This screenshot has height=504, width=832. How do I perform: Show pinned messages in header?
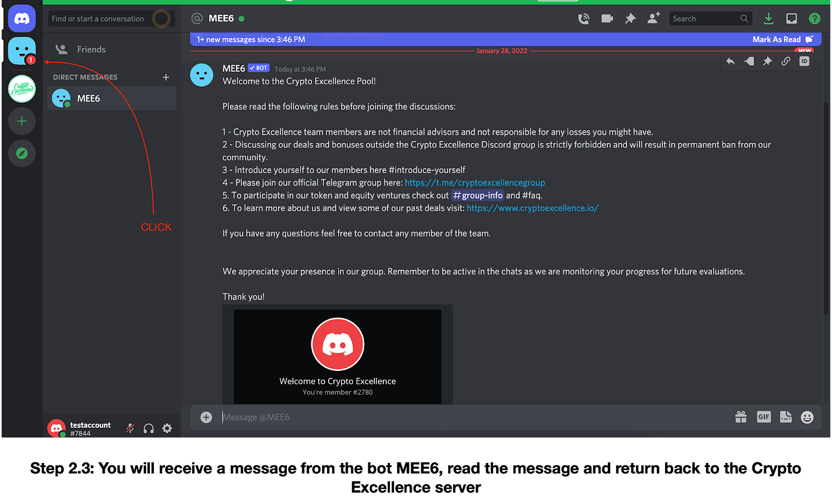630,18
